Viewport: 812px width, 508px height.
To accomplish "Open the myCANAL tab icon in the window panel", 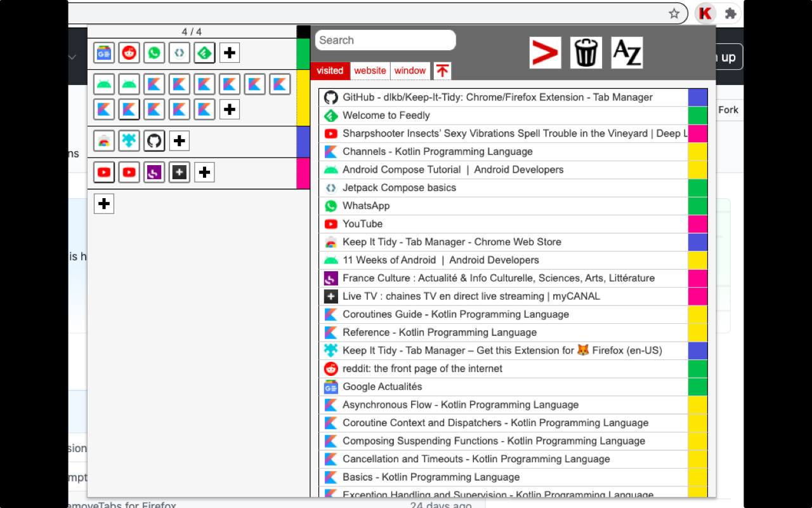I will [x=180, y=172].
